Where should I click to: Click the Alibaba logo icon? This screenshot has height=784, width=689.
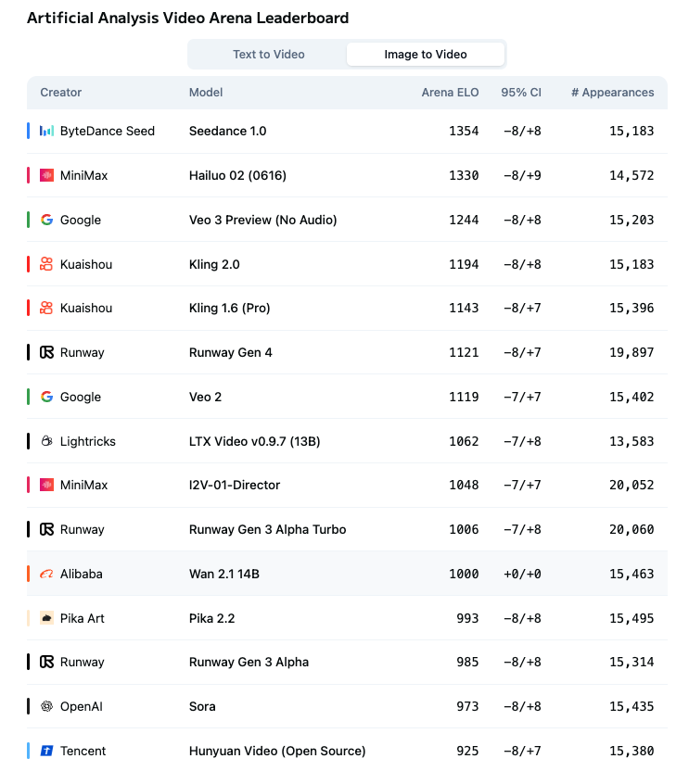pos(46,574)
